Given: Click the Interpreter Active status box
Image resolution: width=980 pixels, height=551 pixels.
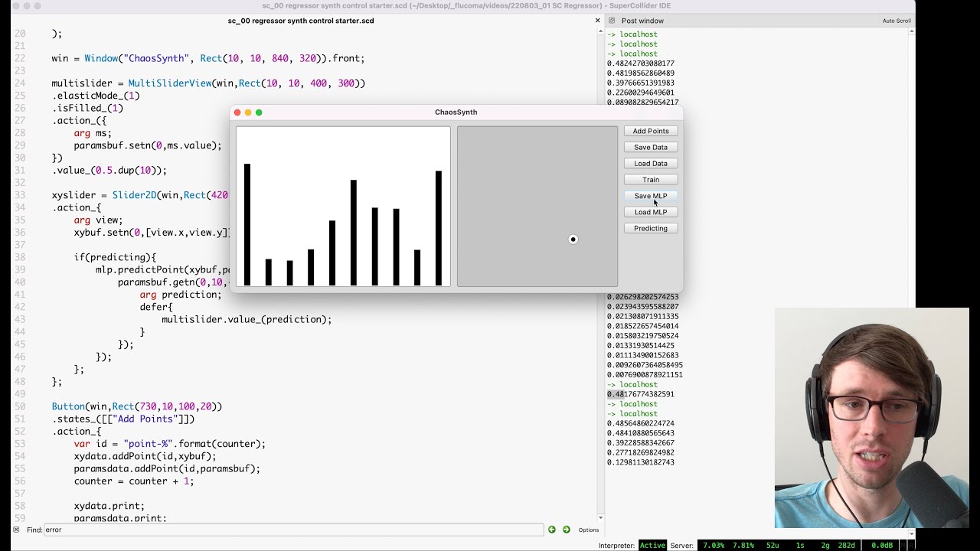Looking at the screenshot, I should pyautogui.click(x=652, y=546).
